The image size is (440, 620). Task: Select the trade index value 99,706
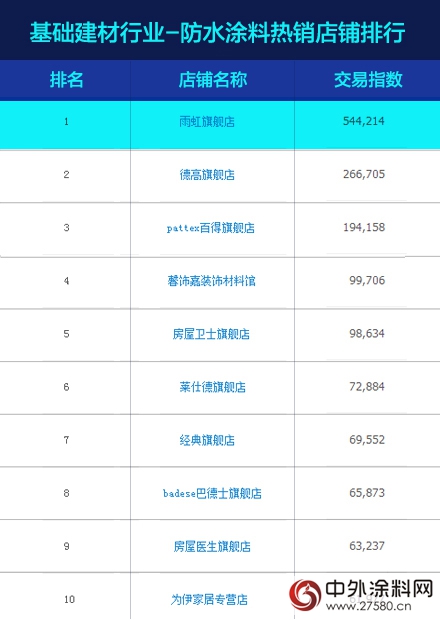(367, 280)
